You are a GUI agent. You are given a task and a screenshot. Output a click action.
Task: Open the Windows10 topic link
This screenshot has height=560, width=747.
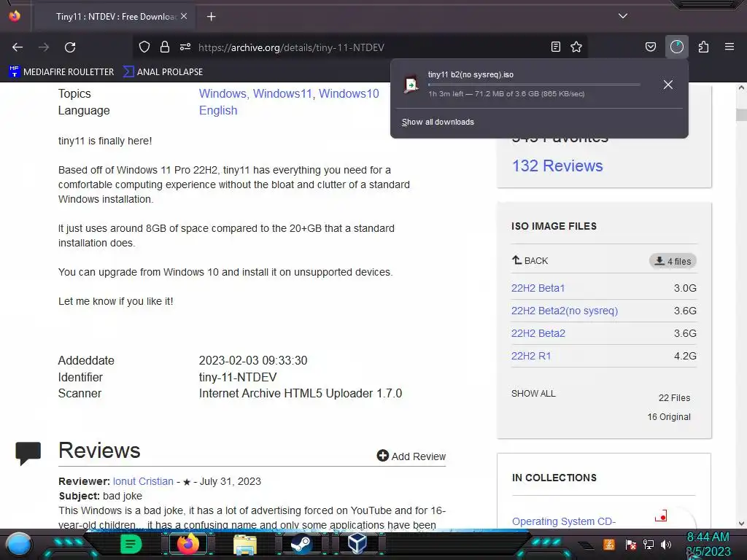pyautogui.click(x=349, y=93)
